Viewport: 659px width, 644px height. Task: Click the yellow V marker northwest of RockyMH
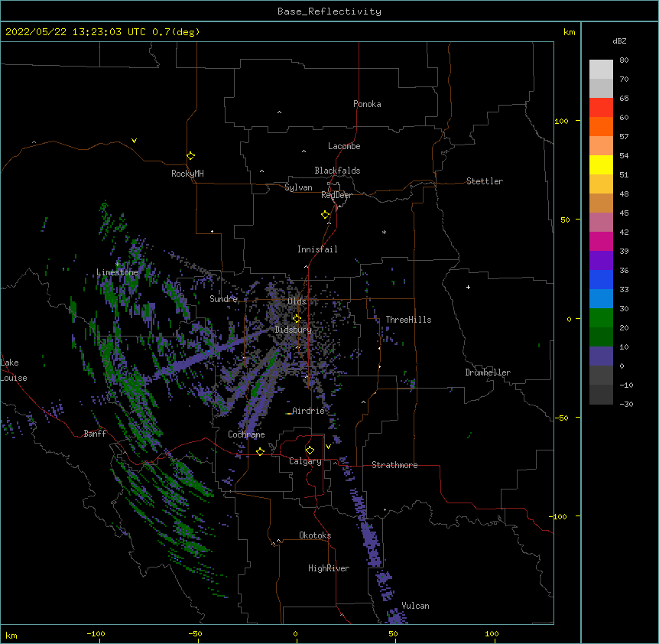(134, 141)
